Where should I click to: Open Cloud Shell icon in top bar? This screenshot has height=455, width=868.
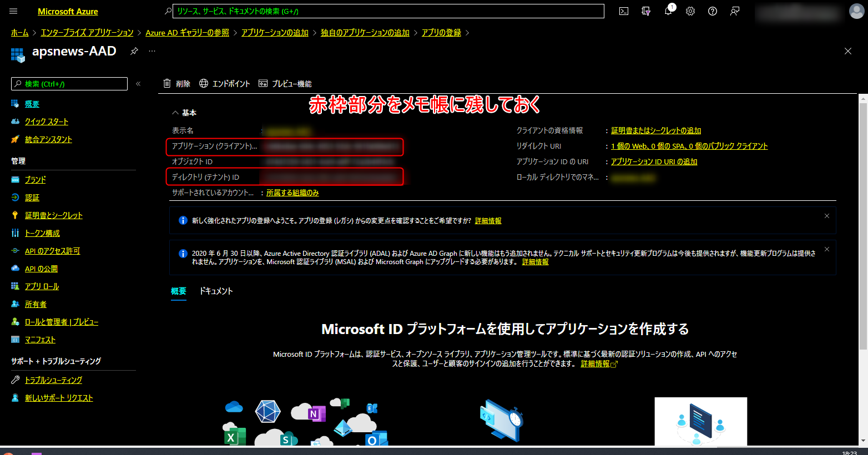point(624,11)
